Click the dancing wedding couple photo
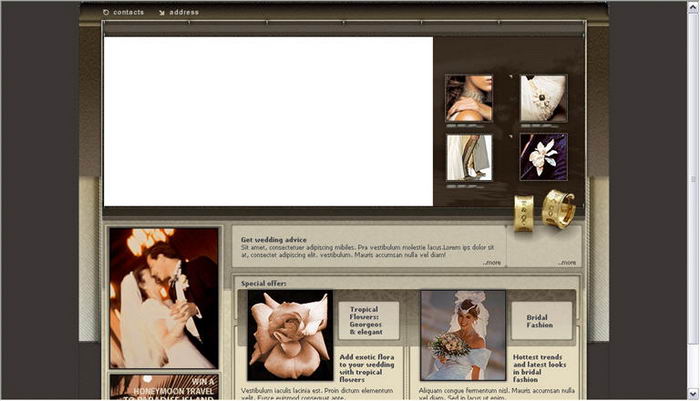This screenshot has width=700, height=401. point(164,298)
